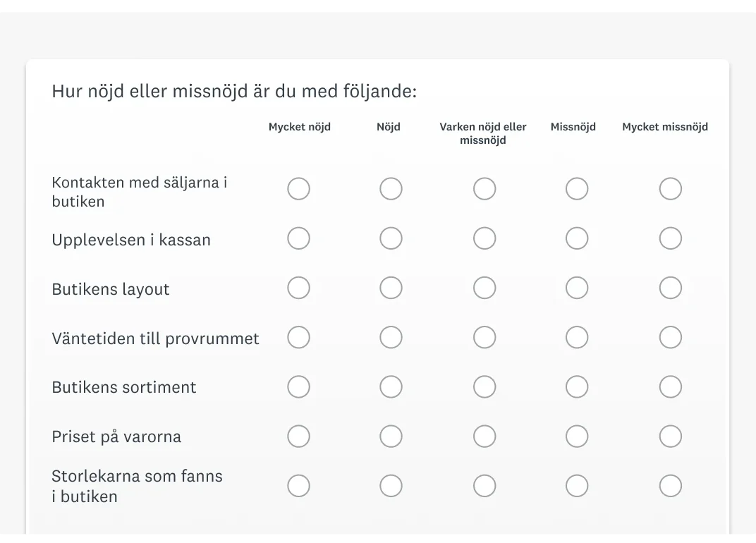Select Mycket nöjd for Upplevelsen i kassan

coord(298,238)
